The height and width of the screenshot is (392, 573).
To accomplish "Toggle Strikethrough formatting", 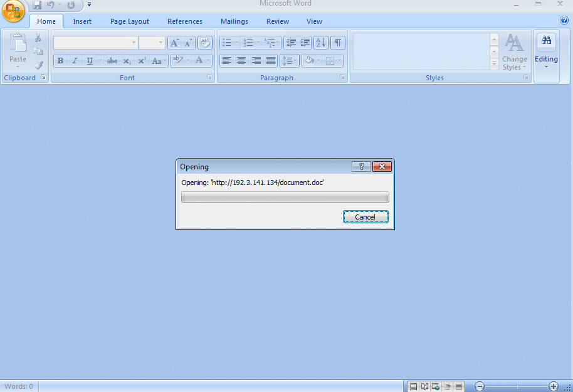I will [x=112, y=61].
